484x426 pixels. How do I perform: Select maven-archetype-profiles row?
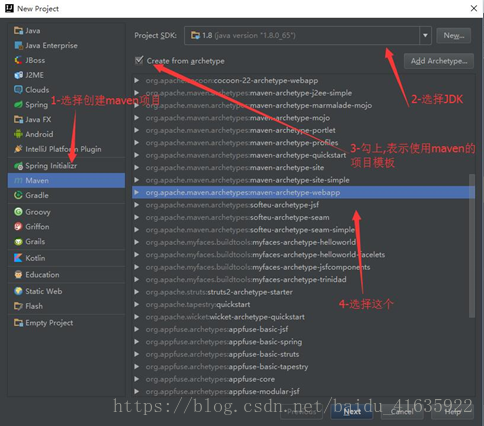tap(303, 143)
